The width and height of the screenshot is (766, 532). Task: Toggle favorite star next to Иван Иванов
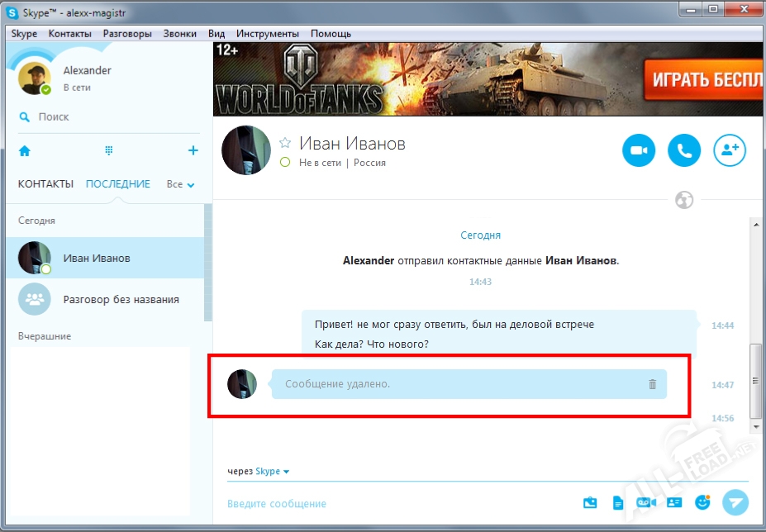[x=285, y=143]
